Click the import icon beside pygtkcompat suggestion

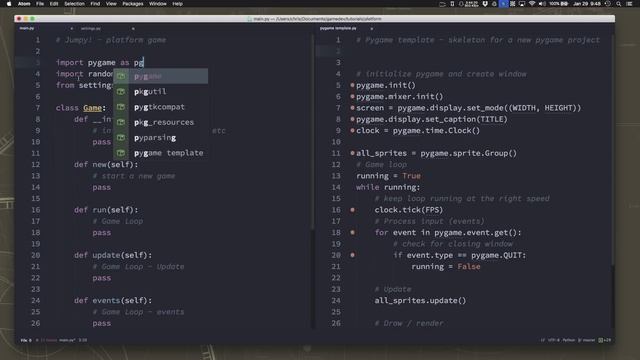click(x=121, y=107)
